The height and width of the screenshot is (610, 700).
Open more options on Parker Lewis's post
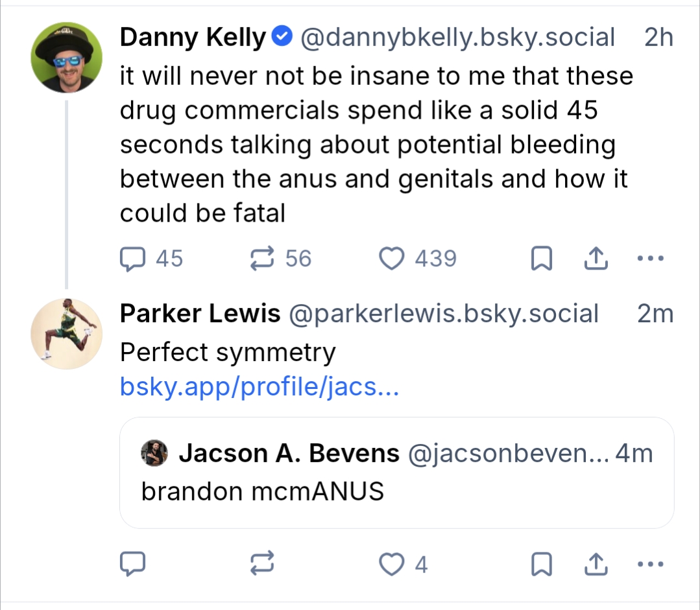click(651, 564)
